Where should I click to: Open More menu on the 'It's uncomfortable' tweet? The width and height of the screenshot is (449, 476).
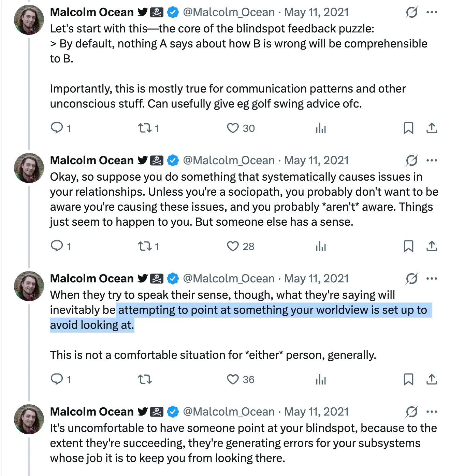[x=432, y=412]
